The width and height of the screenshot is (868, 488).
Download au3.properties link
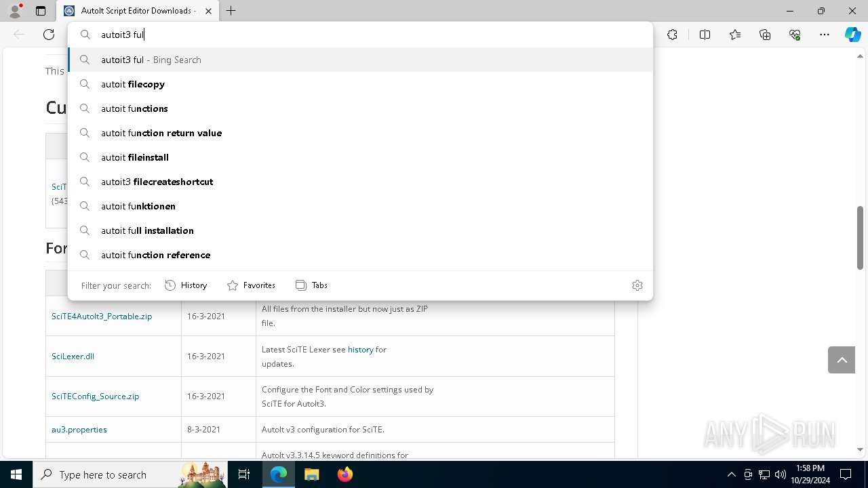pos(79,429)
